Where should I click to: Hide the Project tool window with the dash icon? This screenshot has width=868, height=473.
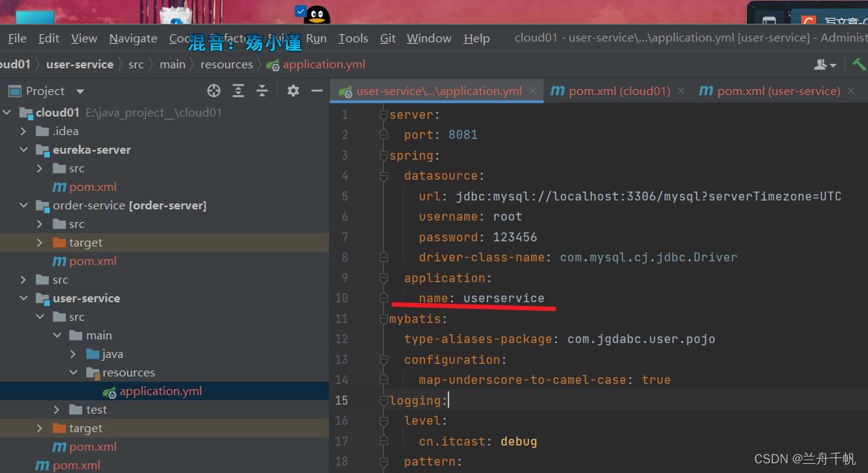316,91
